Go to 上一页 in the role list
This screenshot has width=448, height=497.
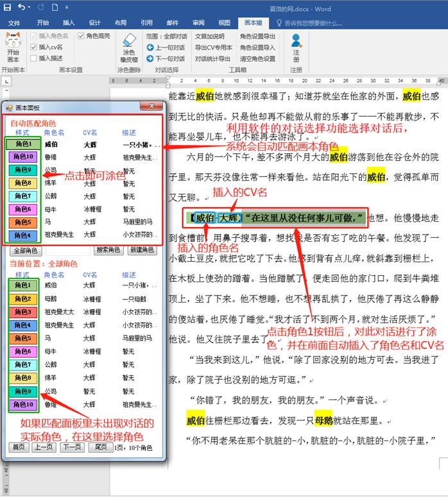pos(44,447)
